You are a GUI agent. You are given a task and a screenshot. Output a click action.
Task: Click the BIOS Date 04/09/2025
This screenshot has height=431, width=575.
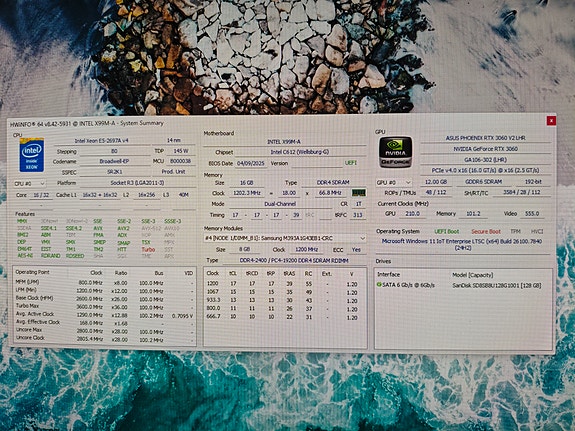pyautogui.click(x=251, y=163)
